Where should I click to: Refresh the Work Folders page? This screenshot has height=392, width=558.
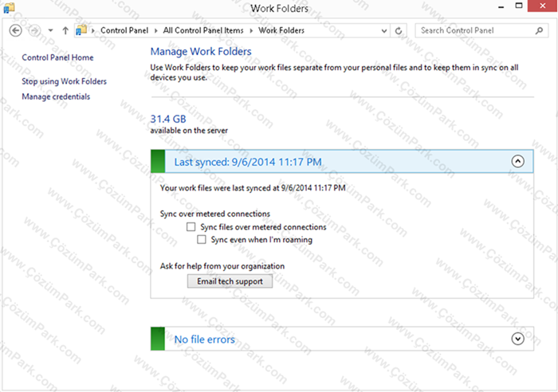pyautogui.click(x=399, y=31)
